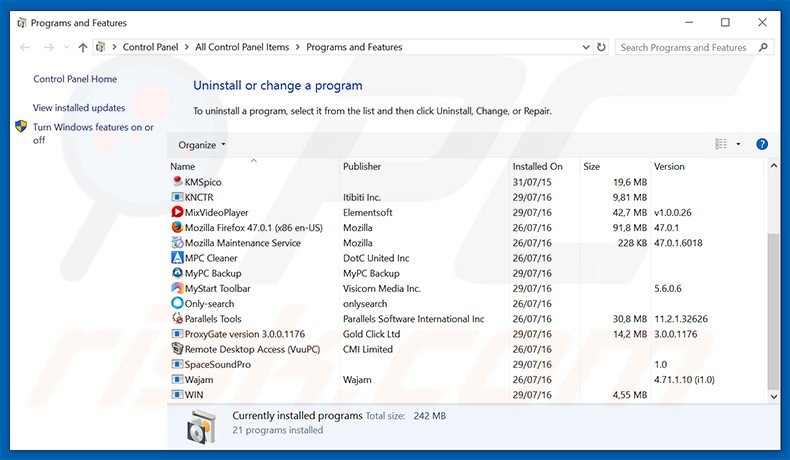The width and height of the screenshot is (790, 460).
Task: Click the Mozilla Firefox program icon
Action: coord(177,228)
